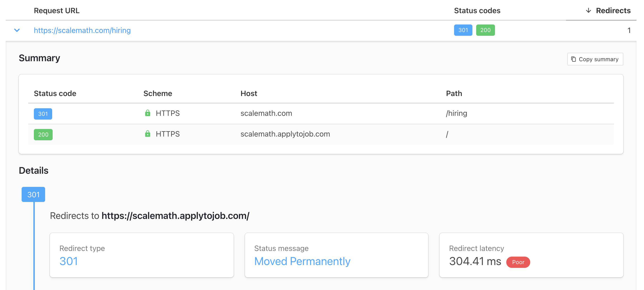The width and height of the screenshot is (644, 290).
Task: Click the Redirect latency label
Action: point(476,248)
